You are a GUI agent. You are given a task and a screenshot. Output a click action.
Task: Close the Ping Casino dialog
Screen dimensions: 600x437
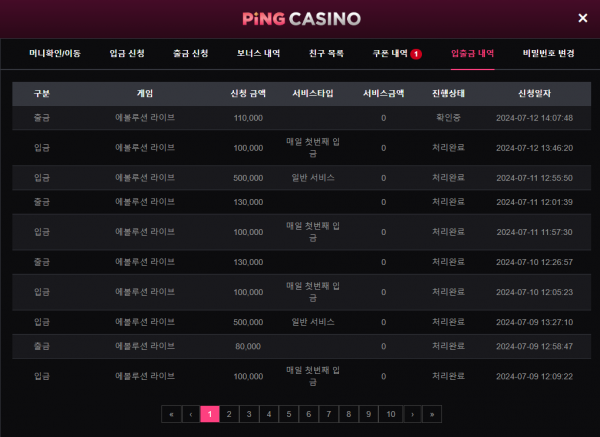point(582,18)
